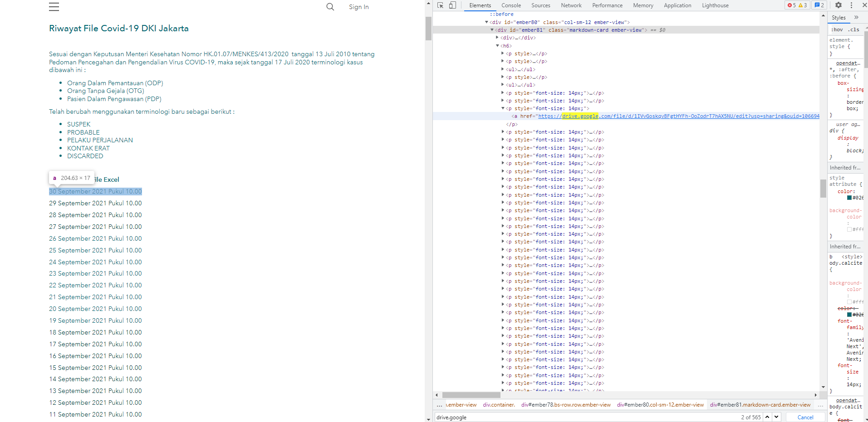Open 20 September 2021 Pukul 10.00 link
Screen dimensions: 868x422
[x=95, y=309]
